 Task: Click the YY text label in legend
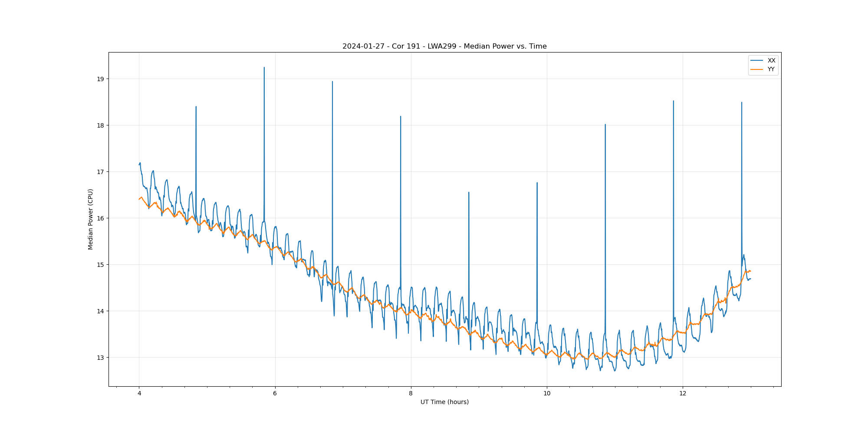771,69
